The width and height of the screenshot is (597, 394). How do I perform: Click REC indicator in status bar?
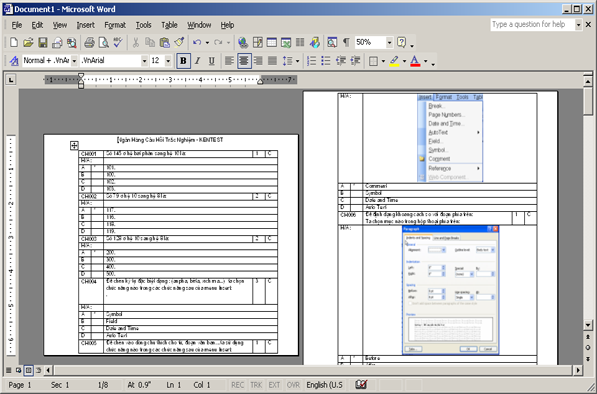tap(237, 385)
